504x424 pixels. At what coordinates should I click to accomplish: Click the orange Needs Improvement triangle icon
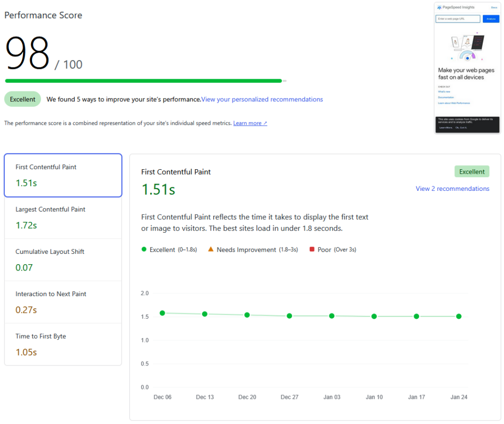coord(211,249)
